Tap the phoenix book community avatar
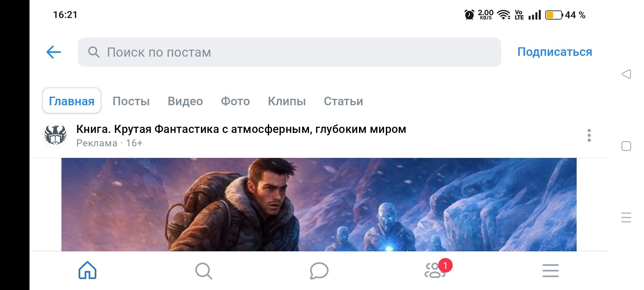Image resolution: width=644 pixels, height=290 pixels. pyautogui.click(x=55, y=135)
